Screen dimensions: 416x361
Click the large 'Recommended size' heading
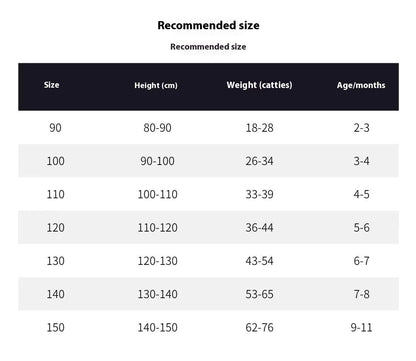tap(208, 25)
